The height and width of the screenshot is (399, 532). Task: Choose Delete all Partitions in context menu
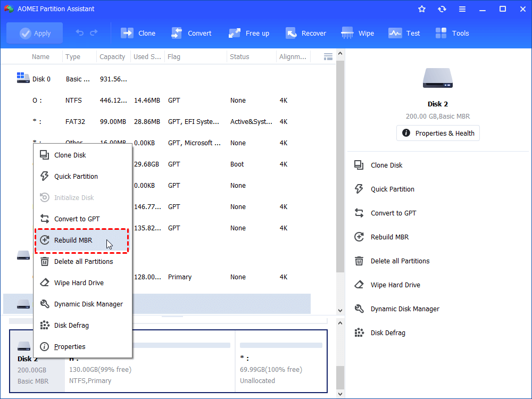82,262
